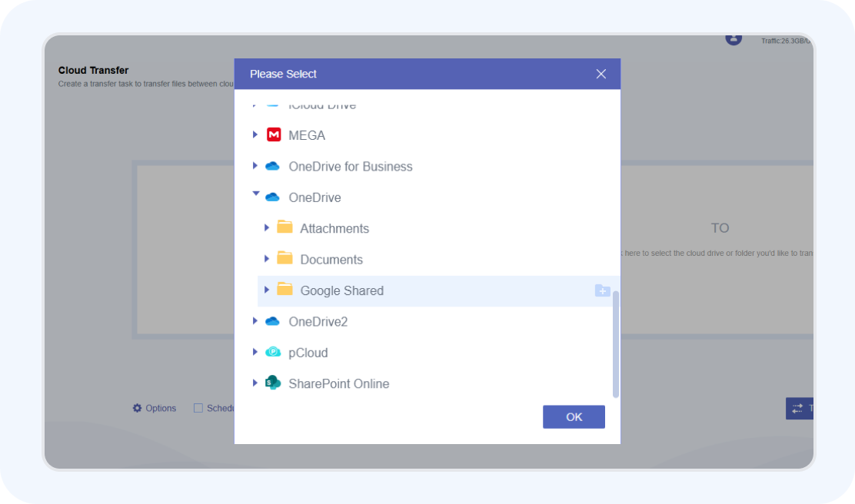
Task: Expand the Documents folder arrow
Action: pos(267,259)
